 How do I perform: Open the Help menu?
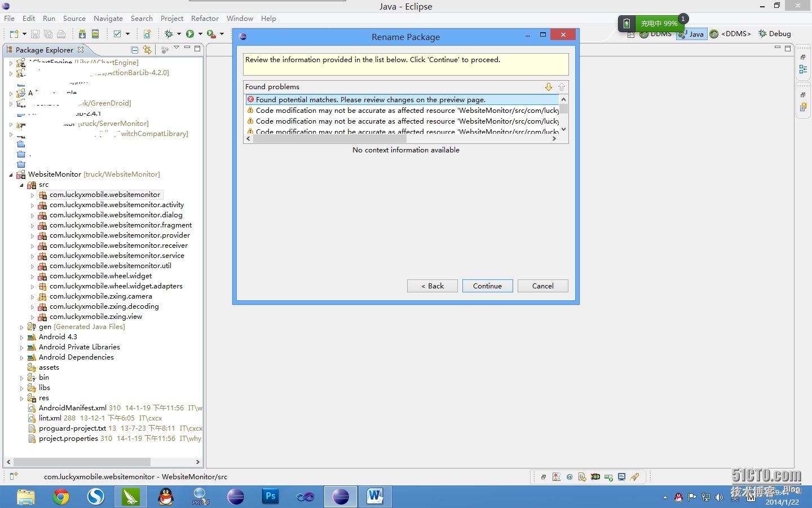268,19
